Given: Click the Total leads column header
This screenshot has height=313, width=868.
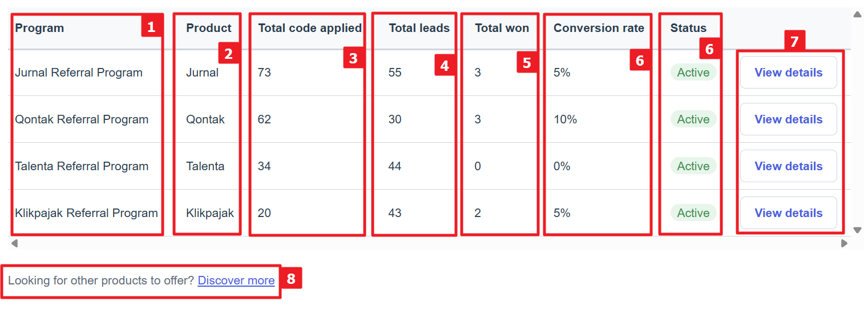Looking at the screenshot, I should pos(419,28).
